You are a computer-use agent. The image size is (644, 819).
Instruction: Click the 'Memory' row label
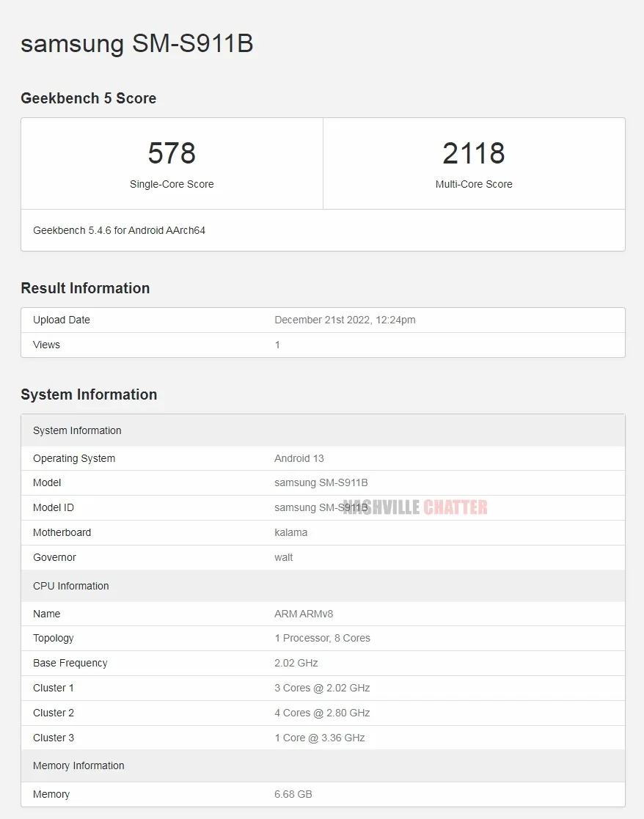pos(51,795)
